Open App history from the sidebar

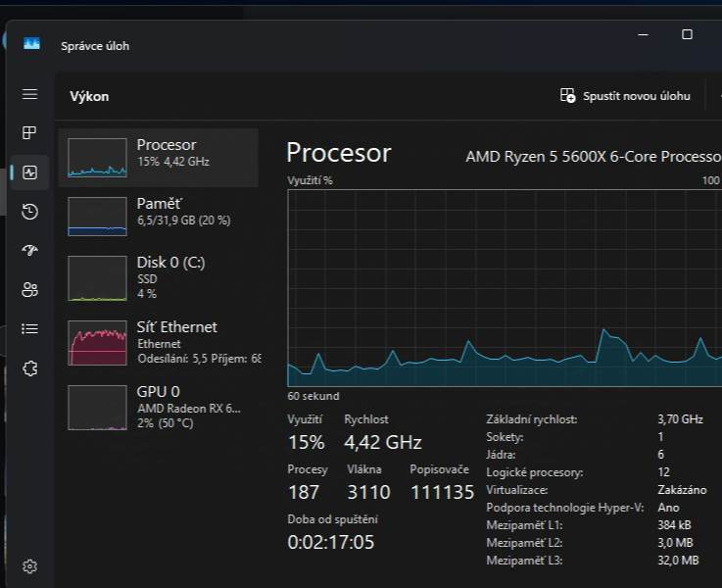coord(29,212)
